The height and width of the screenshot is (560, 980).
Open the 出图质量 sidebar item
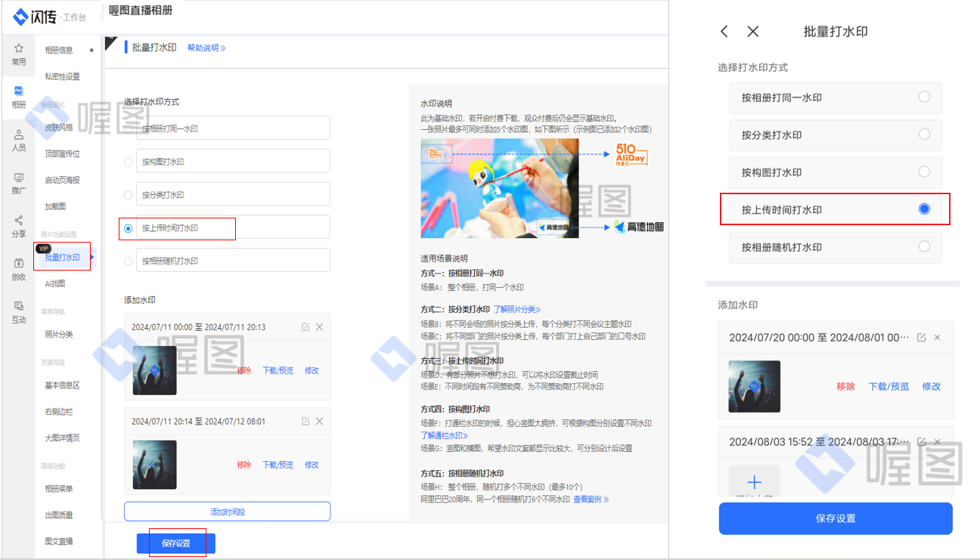59,515
